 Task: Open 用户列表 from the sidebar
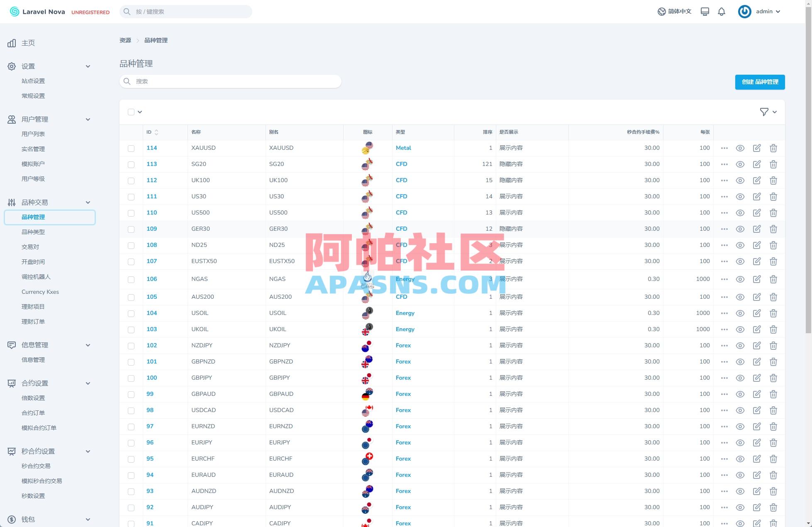pos(33,134)
